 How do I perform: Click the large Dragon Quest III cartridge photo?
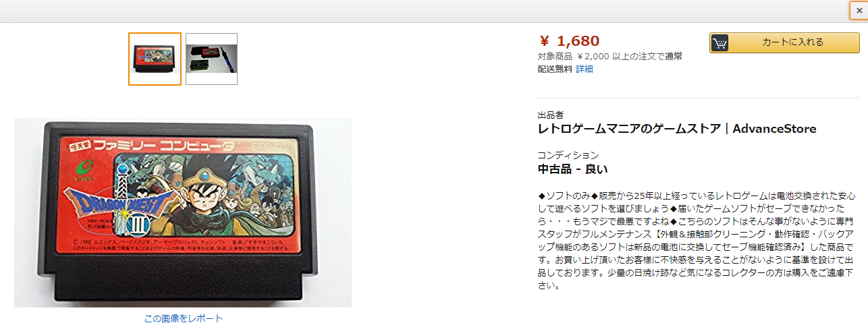tap(183, 212)
